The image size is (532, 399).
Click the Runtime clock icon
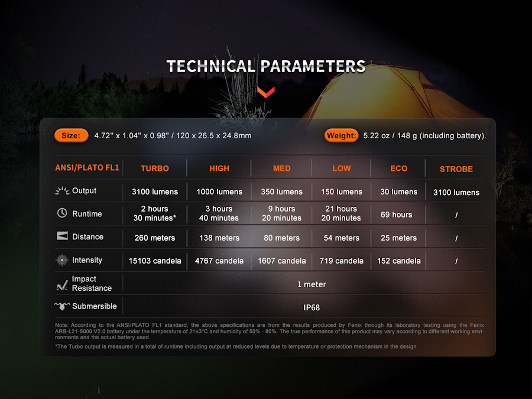coord(61,213)
